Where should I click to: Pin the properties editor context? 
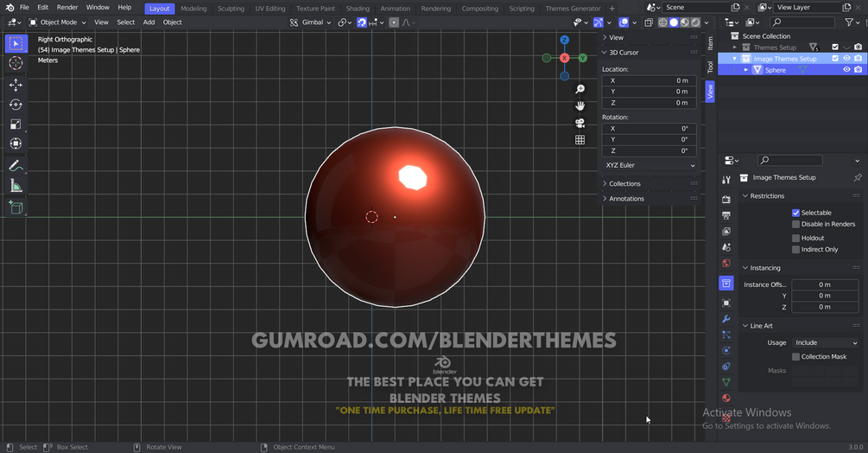[x=858, y=178]
